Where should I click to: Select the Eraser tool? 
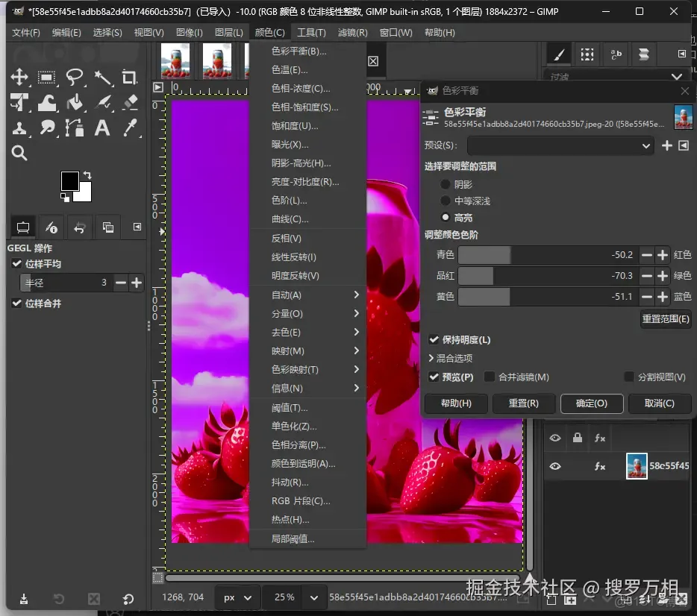tap(130, 102)
